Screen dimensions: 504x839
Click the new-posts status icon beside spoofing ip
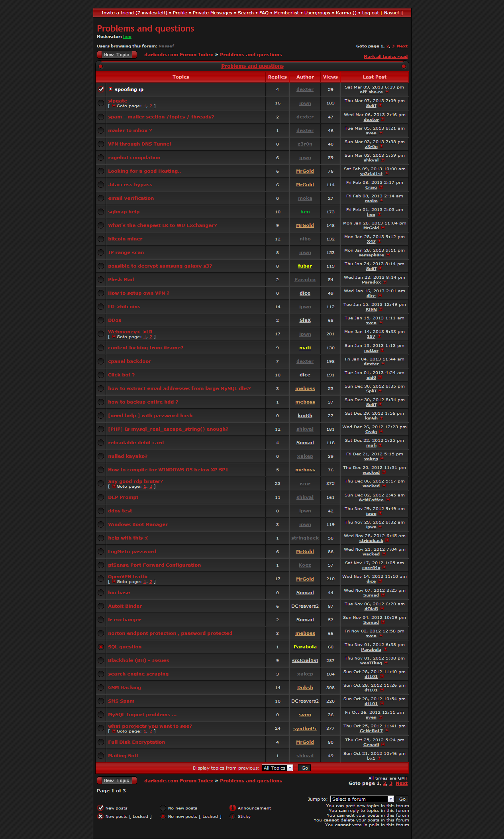(101, 89)
